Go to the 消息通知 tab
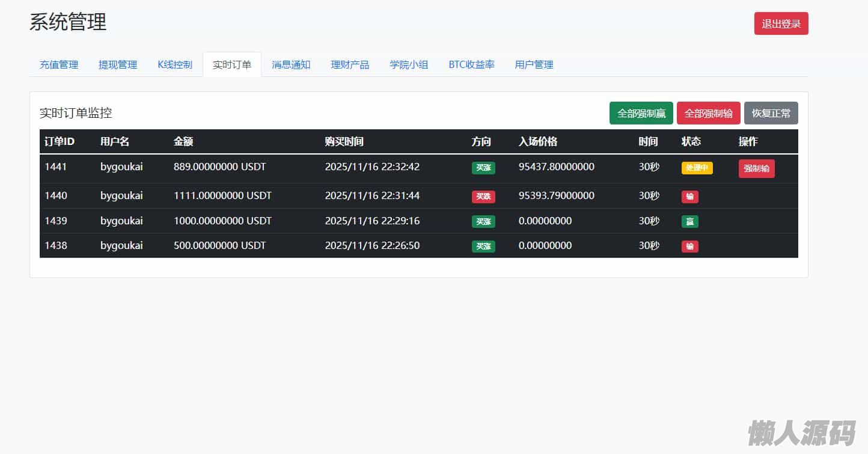The height and width of the screenshot is (454, 868). click(x=291, y=65)
